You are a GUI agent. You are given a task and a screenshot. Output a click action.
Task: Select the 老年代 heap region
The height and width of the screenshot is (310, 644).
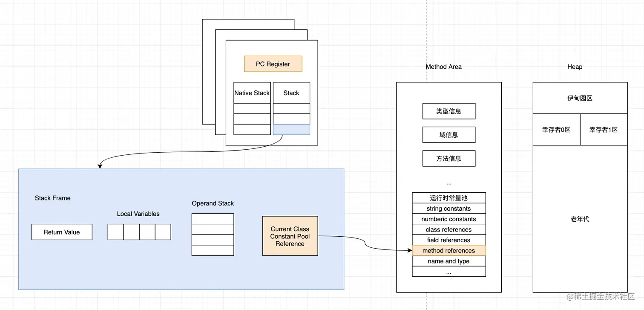click(x=580, y=219)
